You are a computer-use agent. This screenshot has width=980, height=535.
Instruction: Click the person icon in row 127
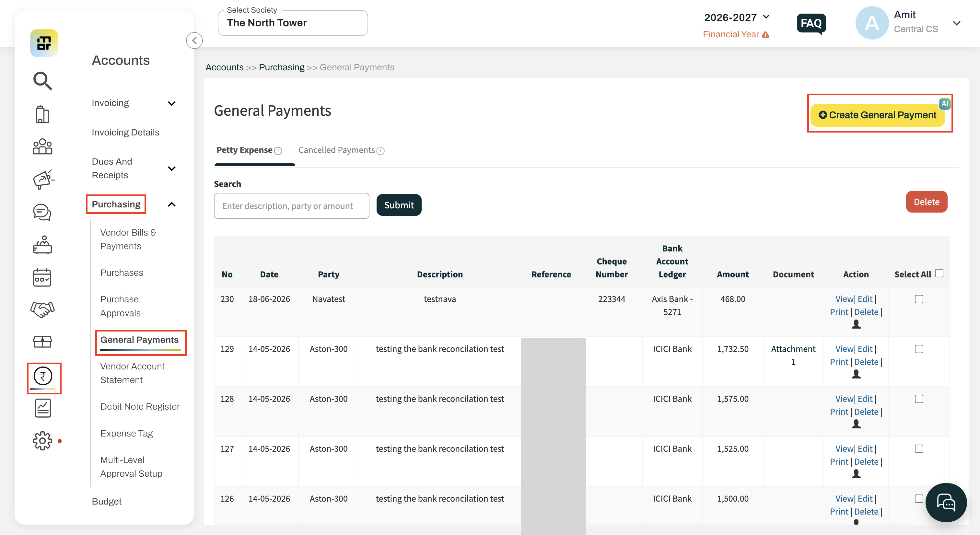tap(856, 474)
